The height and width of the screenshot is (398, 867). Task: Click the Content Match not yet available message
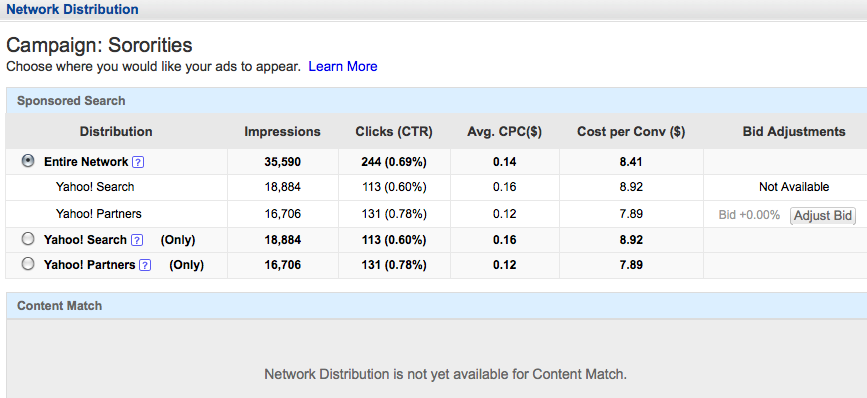click(446, 374)
